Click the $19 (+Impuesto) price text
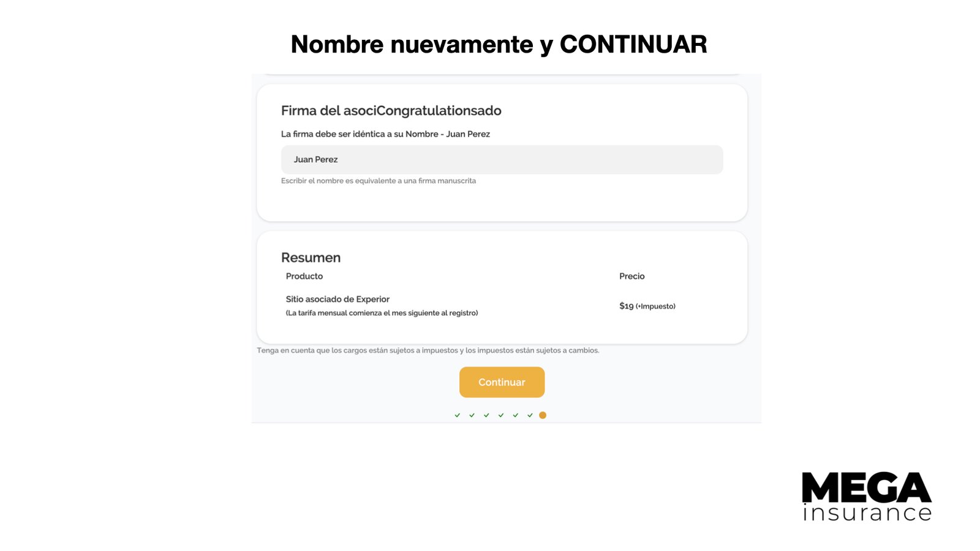Image resolution: width=980 pixels, height=551 pixels. pos(647,305)
